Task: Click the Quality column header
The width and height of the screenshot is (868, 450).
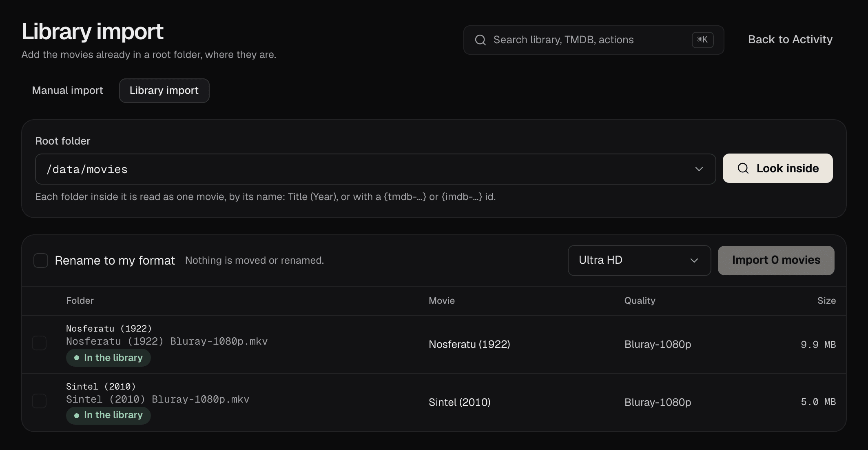Action: (640, 301)
